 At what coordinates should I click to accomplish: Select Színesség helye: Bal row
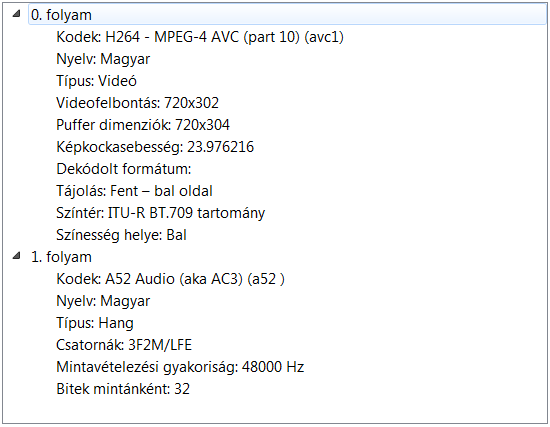pos(121,235)
